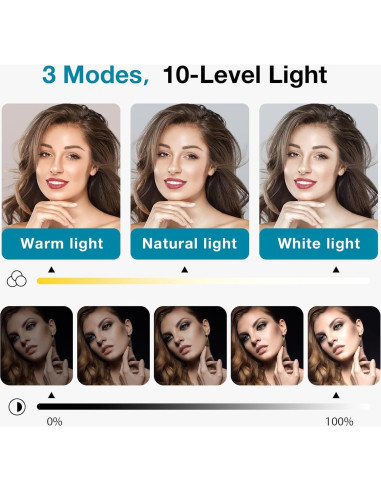Click the warm light portrait photo
This screenshot has height=492, width=381.
click(x=61, y=166)
